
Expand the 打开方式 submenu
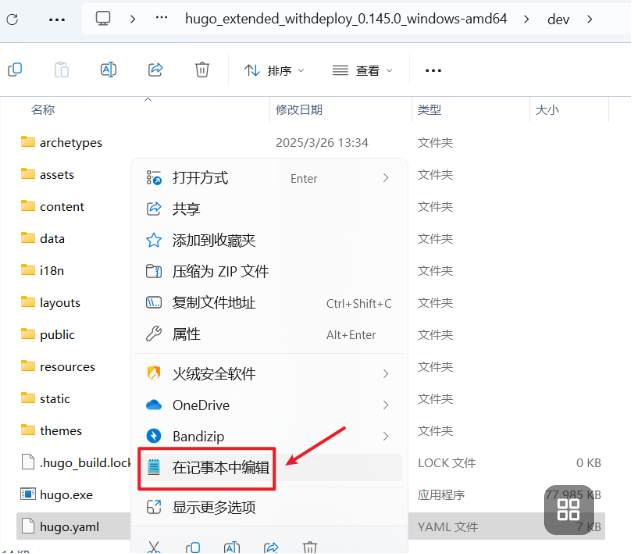point(269,178)
